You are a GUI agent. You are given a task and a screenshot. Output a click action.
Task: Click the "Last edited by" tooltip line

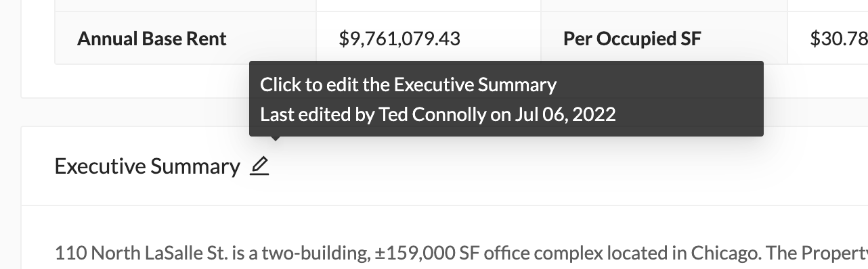[438, 114]
